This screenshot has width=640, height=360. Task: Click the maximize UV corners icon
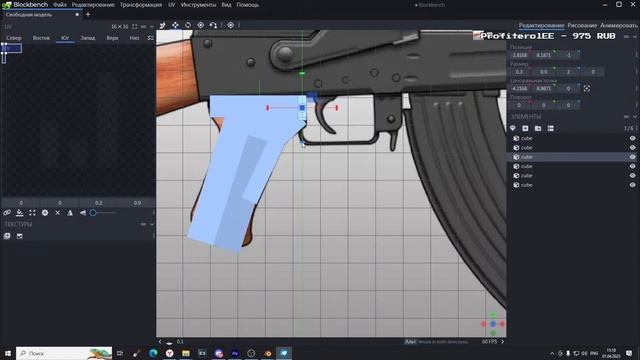(32, 213)
